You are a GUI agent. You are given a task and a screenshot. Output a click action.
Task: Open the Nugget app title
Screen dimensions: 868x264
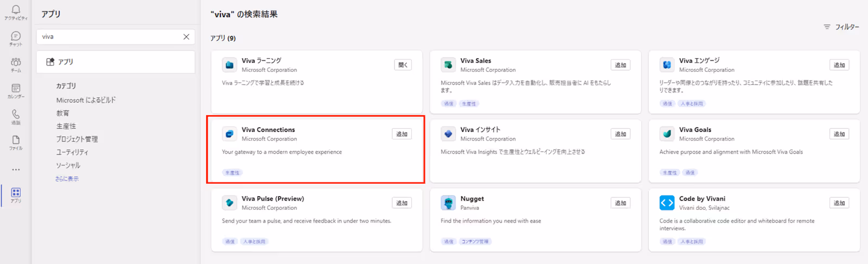(472, 199)
